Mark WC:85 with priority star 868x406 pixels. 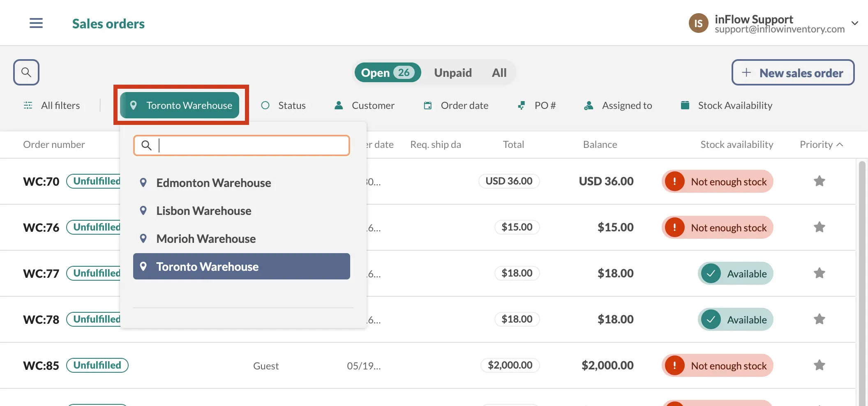[819, 365]
